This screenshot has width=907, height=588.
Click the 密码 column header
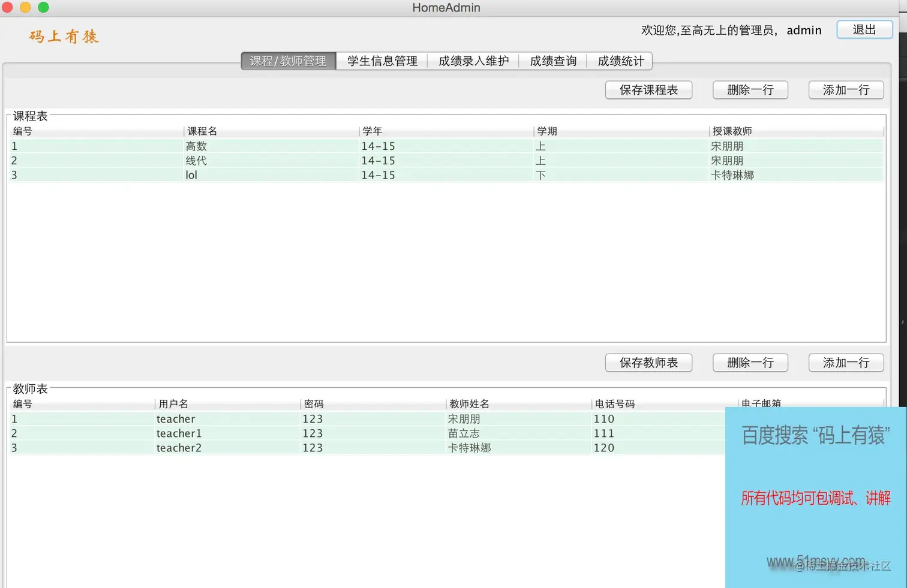tap(373, 404)
